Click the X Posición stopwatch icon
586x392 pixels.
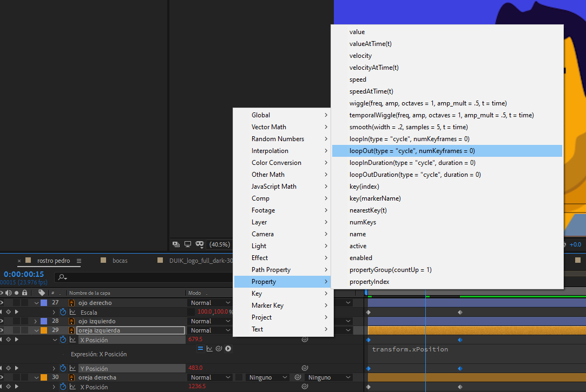(63, 340)
